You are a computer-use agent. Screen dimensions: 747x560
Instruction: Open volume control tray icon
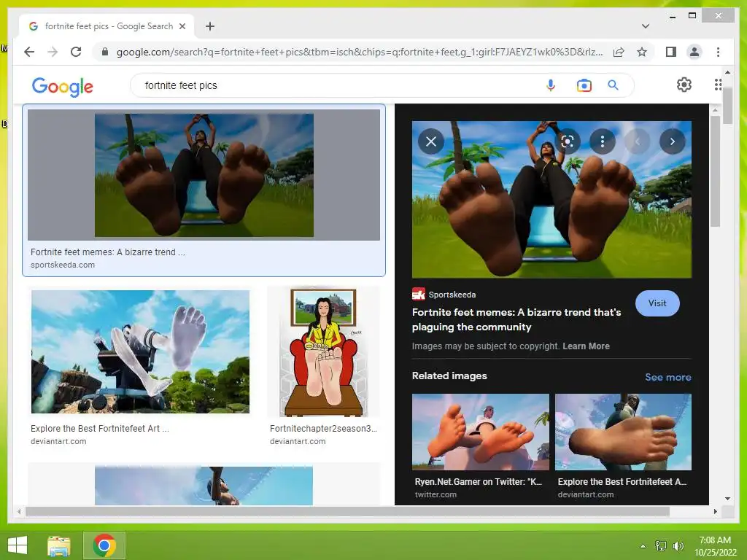pyautogui.click(x=678, y=546)
